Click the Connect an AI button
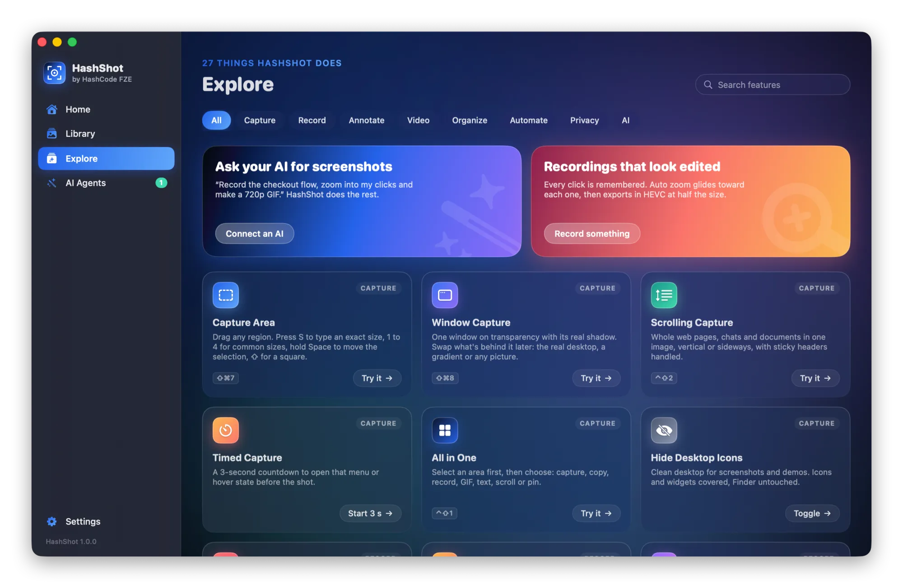This screenshot has width=903, height=588. tap(255, 234)
